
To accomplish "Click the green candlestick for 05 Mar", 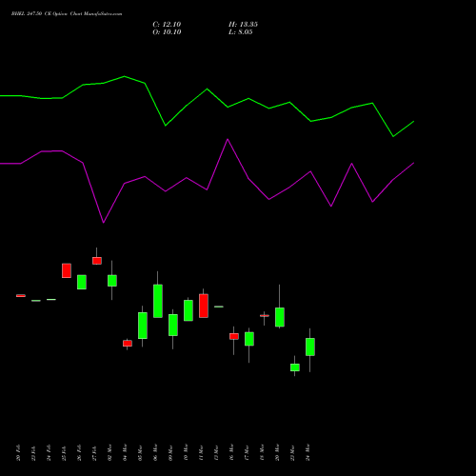I will [x=143, y=326].
